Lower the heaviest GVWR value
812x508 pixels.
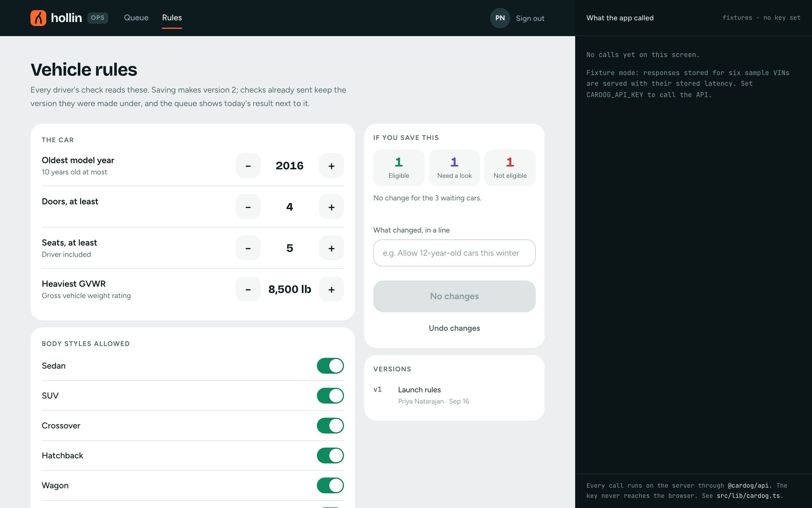[x=248, y=289]
